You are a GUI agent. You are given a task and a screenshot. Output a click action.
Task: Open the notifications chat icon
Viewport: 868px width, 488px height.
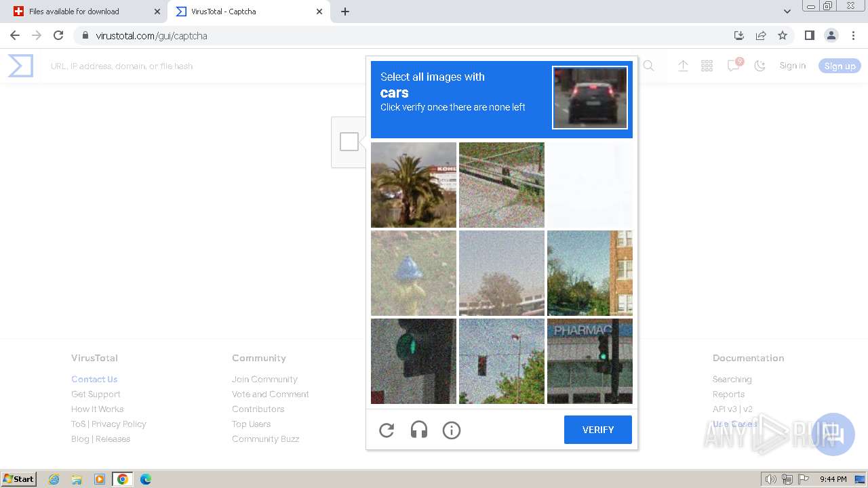[734, 65]
